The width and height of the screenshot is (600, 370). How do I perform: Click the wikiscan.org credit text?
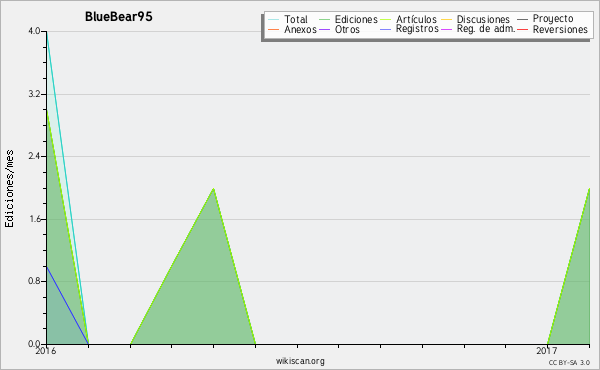tap(300, 361)
